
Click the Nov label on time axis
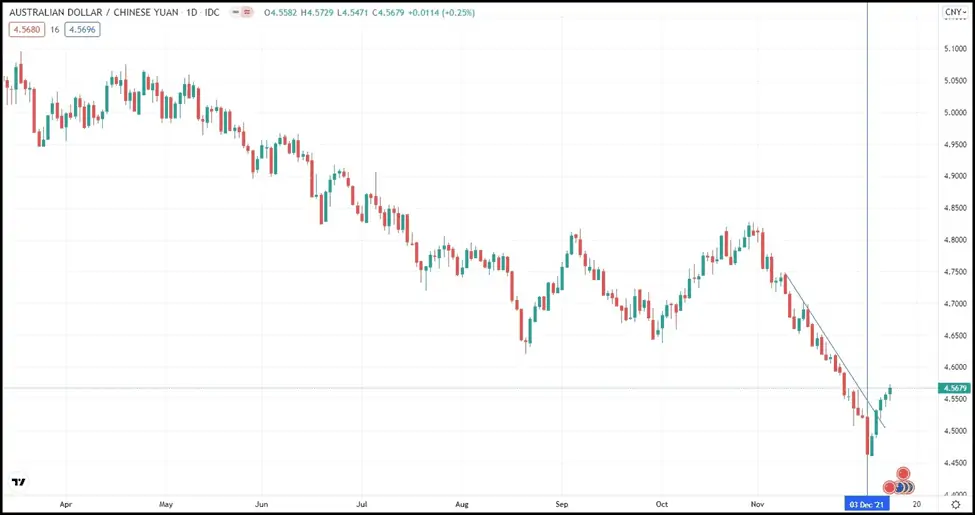click(x=757, y=505)
